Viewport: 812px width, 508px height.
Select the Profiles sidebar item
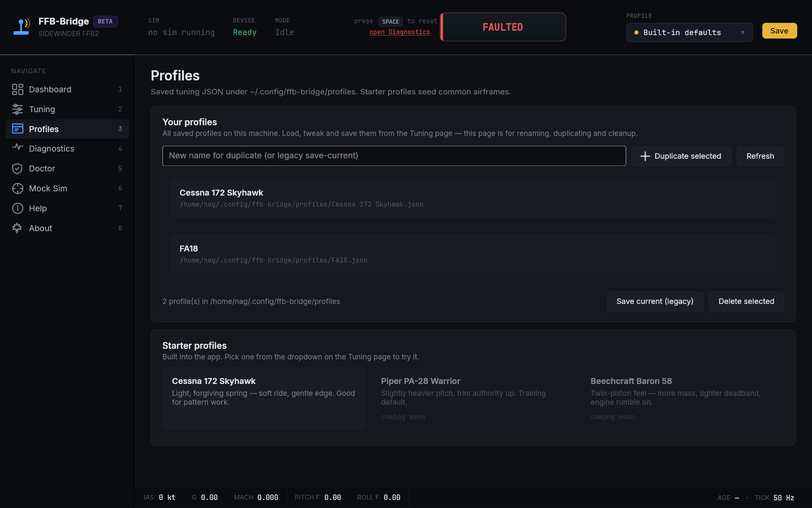tap(67, 129)
